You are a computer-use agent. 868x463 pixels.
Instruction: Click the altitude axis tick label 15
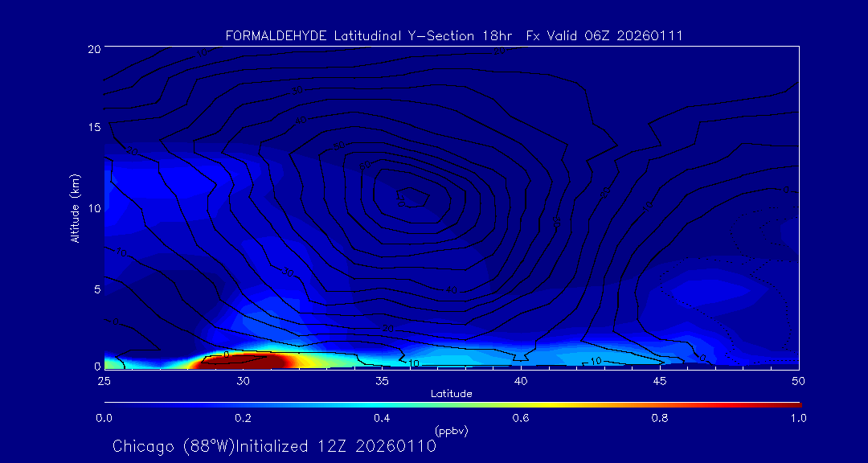click(94, 128)
